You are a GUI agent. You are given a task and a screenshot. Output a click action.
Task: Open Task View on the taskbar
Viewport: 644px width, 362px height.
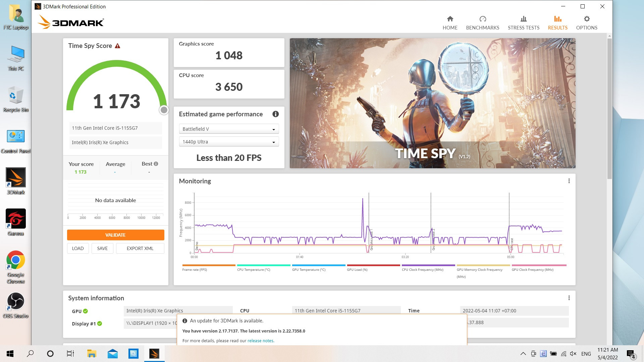pos(70,354)
